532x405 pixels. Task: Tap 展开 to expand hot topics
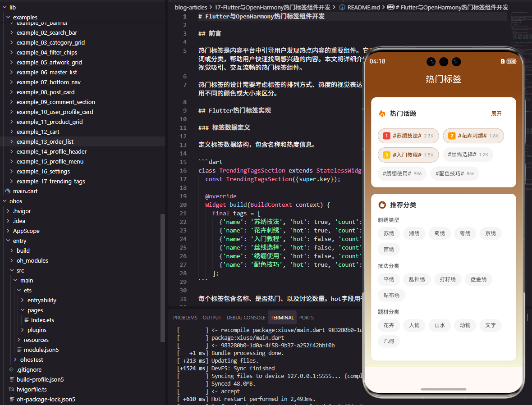click(x=496, y=114)
